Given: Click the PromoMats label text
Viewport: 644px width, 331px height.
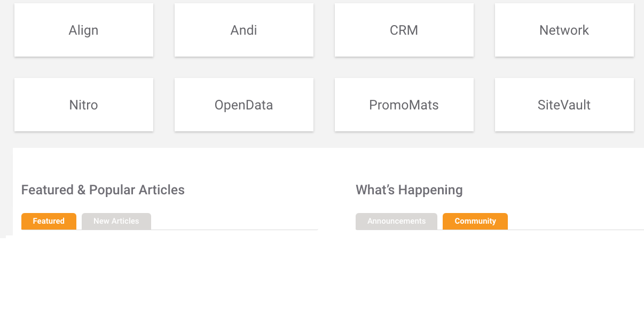Looking at the screenshot, I should pyautogui.click(x=404, y=105).
